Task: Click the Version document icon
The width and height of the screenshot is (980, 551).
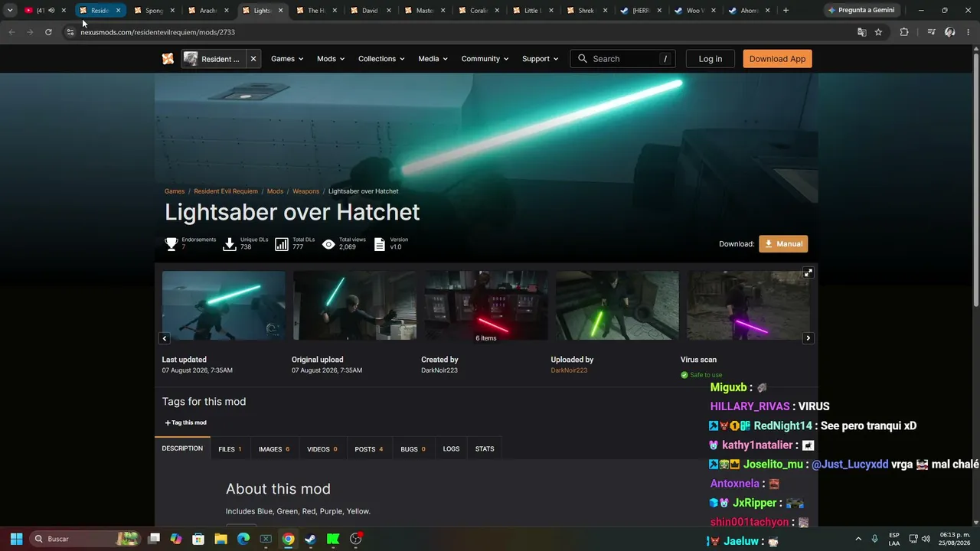Action: tap(380, 244)
